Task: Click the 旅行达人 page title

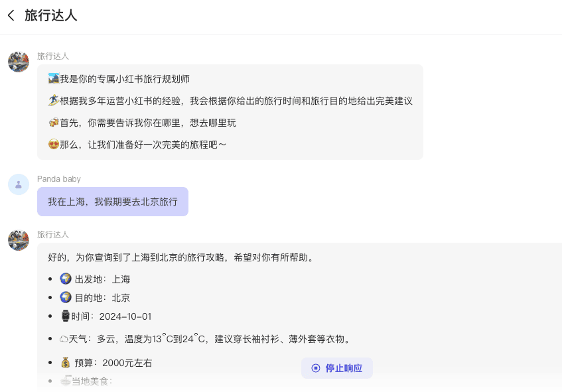Action: (51, 15)
